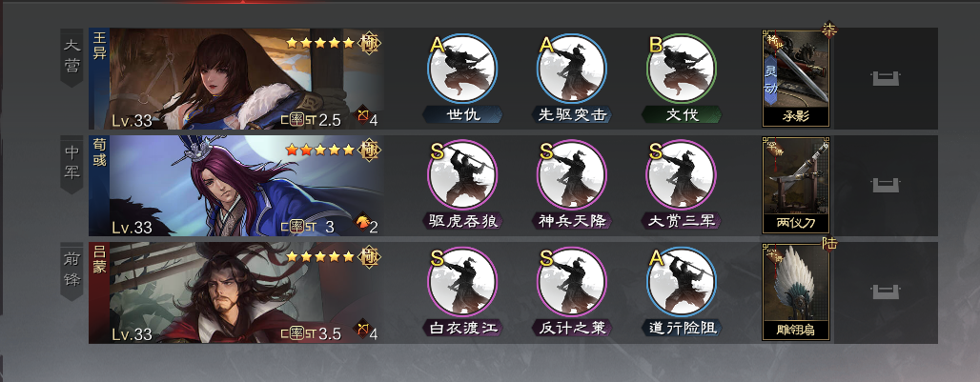Open the 两仪刀 equipment card
The image size is (980, 382).
pyautogui.click(x=796, y=186)
